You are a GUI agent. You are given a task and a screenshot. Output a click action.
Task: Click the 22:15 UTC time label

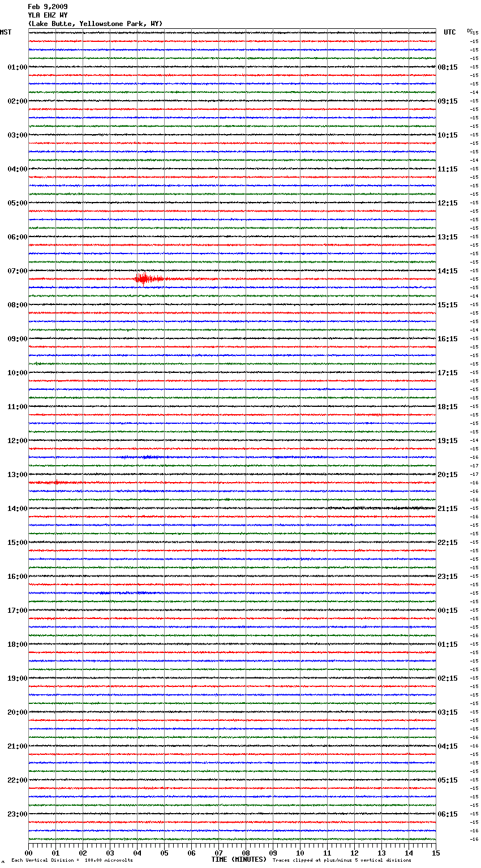pos(448,543)
